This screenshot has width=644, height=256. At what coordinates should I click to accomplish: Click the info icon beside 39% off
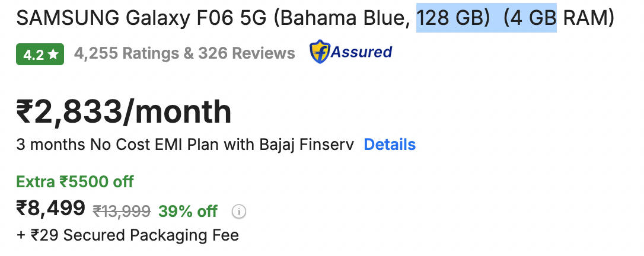coord(238,211)
